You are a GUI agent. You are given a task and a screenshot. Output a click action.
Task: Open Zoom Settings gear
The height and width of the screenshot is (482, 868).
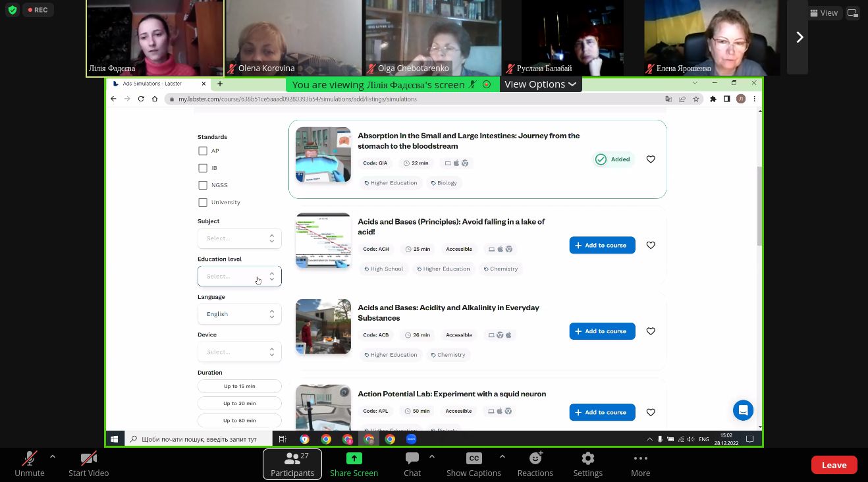(587, 459)
